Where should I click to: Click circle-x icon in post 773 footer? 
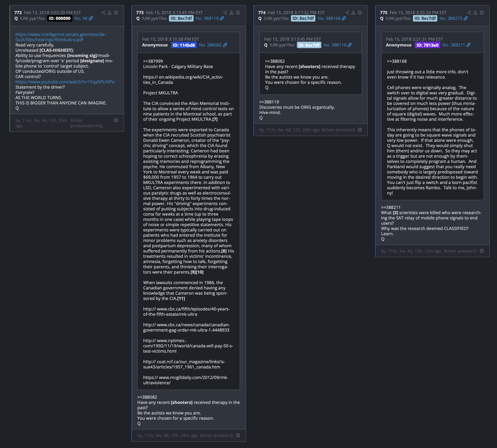pos(238,436)
